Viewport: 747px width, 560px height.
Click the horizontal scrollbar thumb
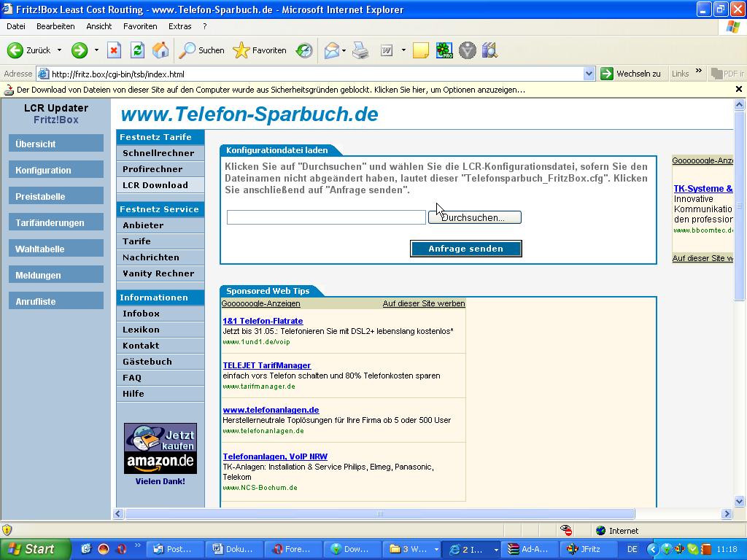[379, 514]
